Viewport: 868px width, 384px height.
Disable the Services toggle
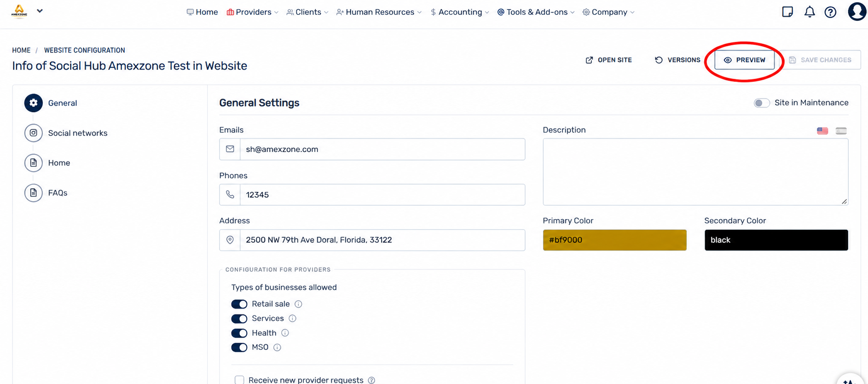click(239, 319)
